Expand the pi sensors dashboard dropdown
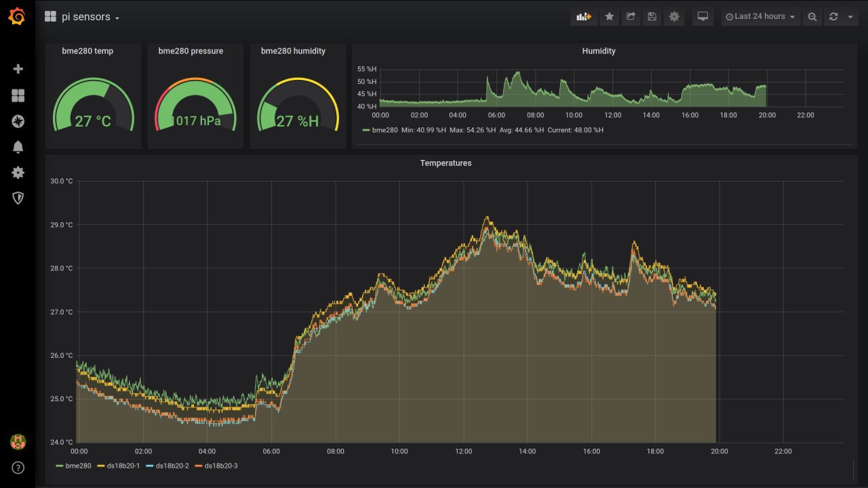Viewport: 868px width, 488px height. pyautogui.click(x=85, y=17)
